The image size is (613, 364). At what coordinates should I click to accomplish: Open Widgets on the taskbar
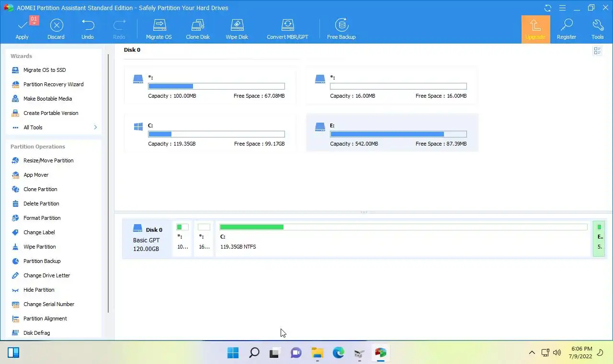[13, 353]
